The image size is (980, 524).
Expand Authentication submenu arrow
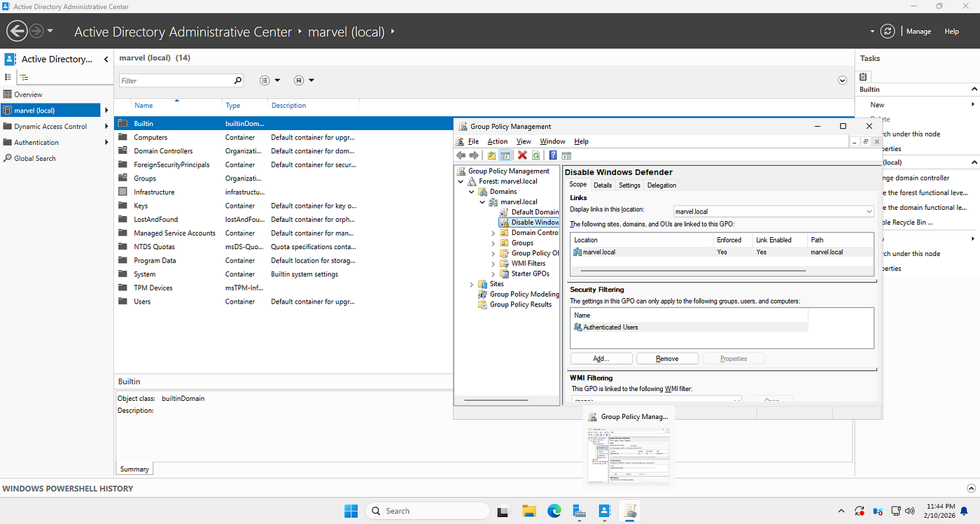pos(106,143)
